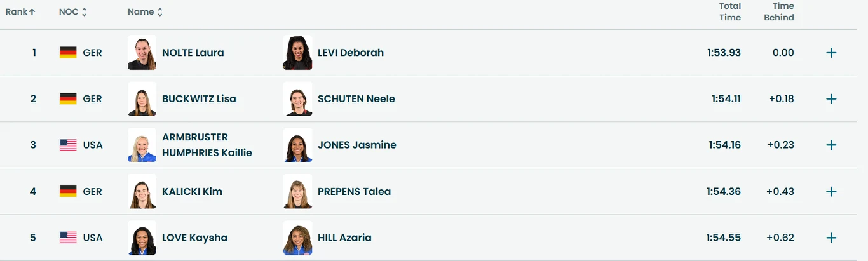The image size is (868, 261).
Task: Open Deborah Levi's athlete photo
Action: tap(297, 53)
